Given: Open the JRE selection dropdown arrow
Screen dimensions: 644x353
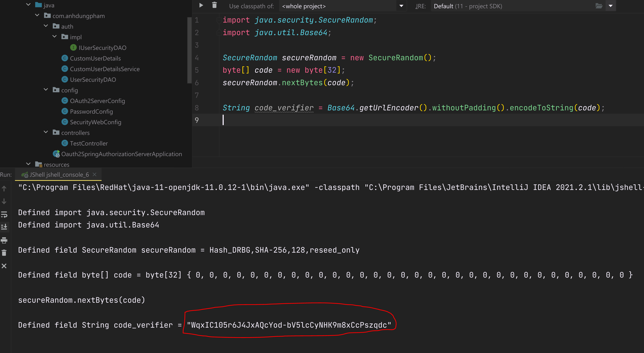Looking at the screenshot, I should click(x=611, y=6).
